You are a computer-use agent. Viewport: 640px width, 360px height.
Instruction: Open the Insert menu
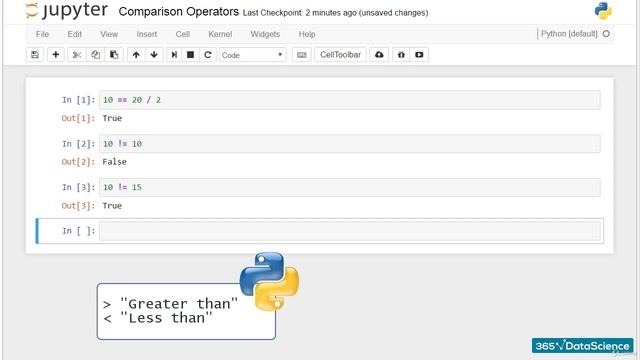pyautogui.click(x=147, y=34)
